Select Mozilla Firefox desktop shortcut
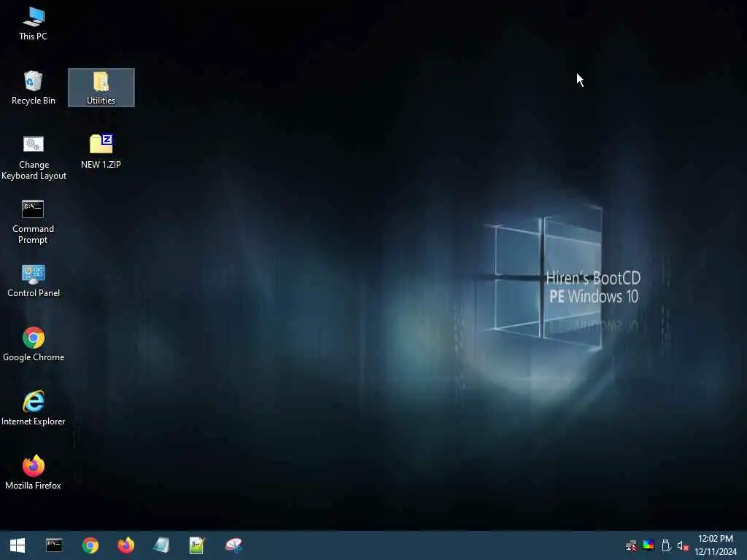 click(34, 472)
